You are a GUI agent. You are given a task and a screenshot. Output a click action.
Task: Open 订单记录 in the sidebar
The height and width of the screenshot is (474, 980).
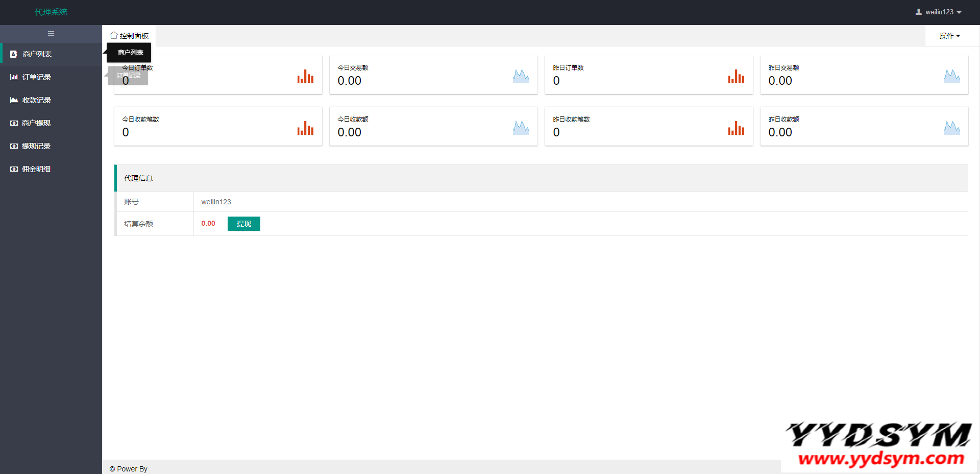[37, 77]
